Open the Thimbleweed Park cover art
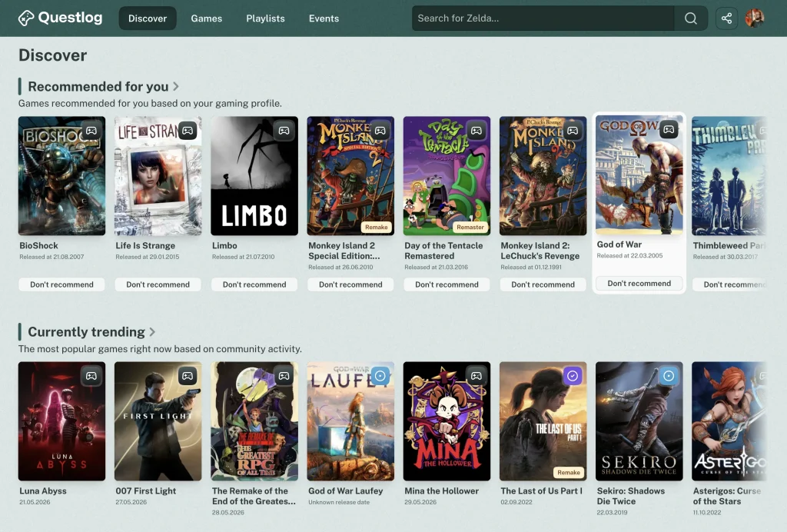 pos(729,176)
